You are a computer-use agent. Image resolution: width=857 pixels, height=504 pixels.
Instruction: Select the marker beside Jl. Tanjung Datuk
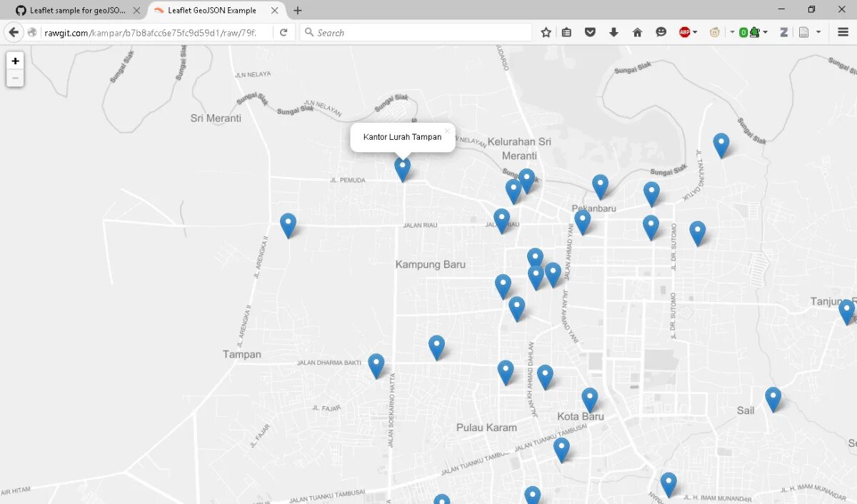click(721, 145)
